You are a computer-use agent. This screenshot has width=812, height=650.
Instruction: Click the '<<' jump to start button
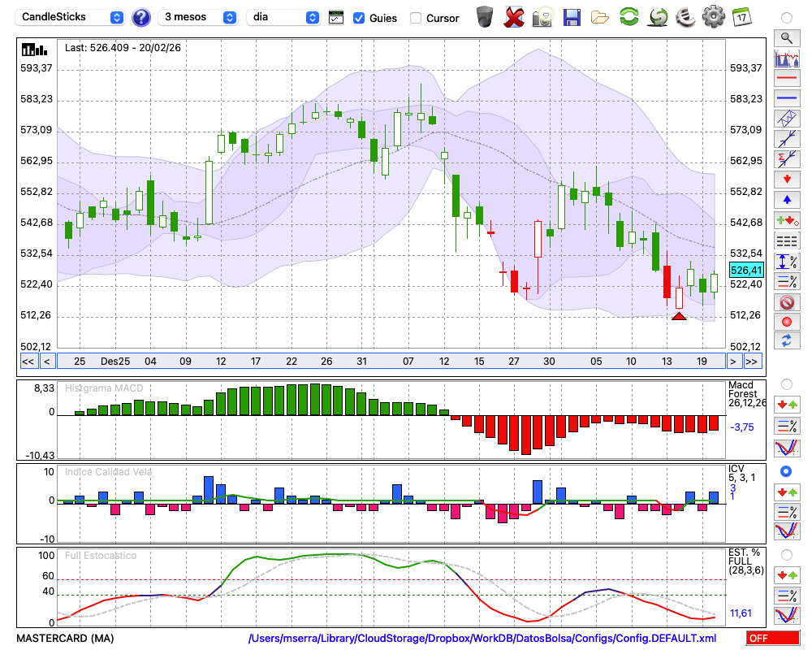(x=28, y=362)
